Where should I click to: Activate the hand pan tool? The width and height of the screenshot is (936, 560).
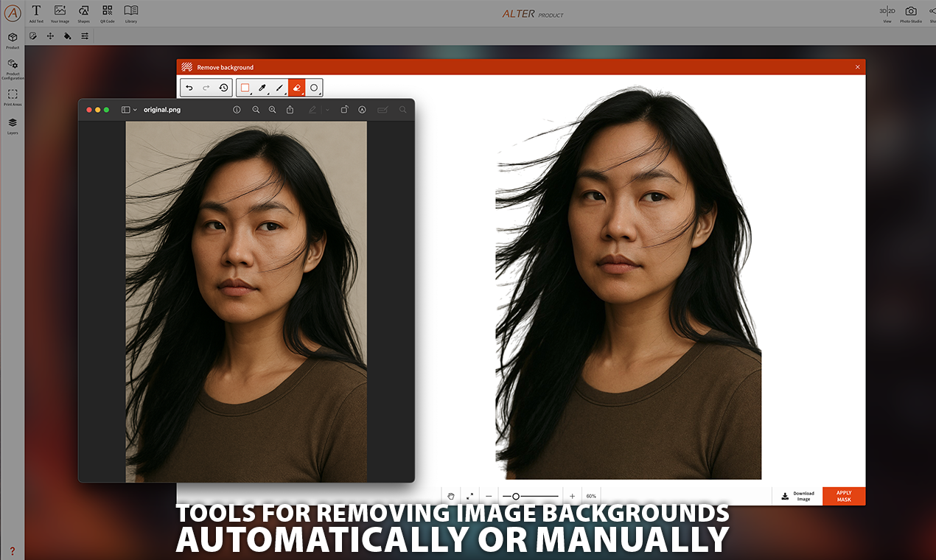click(451, 496)
